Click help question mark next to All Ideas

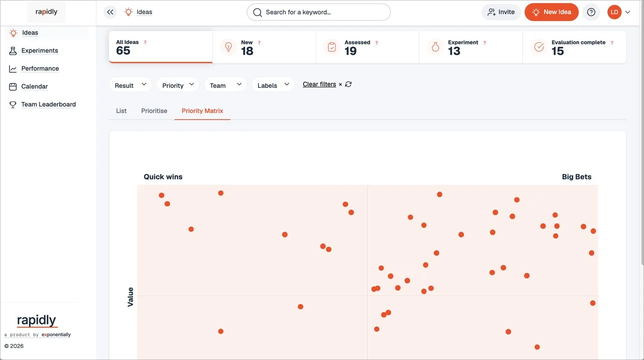coord(145,42)
